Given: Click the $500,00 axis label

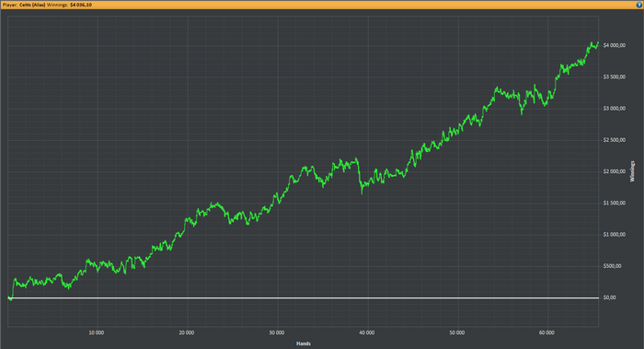Looking at the screenshot, I should pyautogui.click(x=613, y=266).
